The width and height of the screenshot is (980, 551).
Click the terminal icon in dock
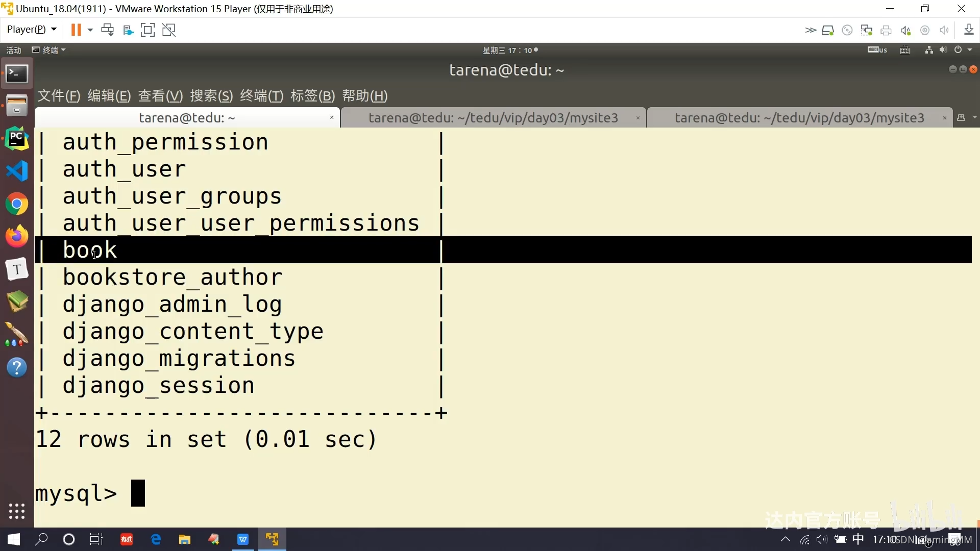click(x=17, y=74)
